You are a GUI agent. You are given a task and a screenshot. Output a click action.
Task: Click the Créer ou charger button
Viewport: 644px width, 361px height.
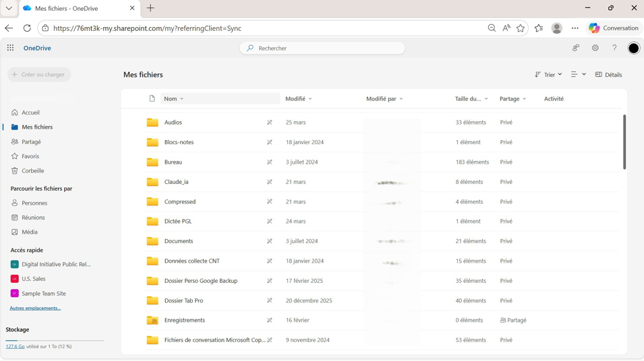pos(39,75)
